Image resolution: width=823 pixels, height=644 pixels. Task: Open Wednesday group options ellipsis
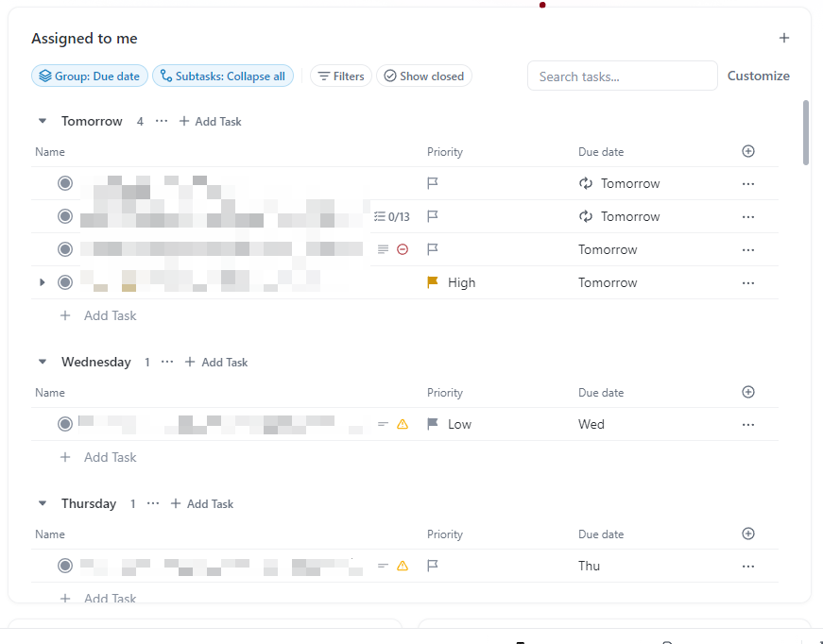click(x=167, y=362)
